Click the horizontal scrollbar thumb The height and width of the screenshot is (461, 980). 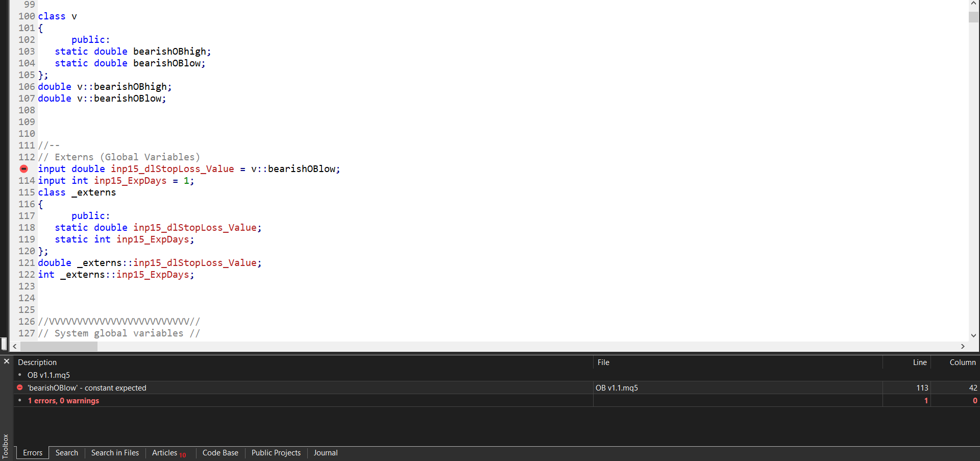(x=59, y=346)
